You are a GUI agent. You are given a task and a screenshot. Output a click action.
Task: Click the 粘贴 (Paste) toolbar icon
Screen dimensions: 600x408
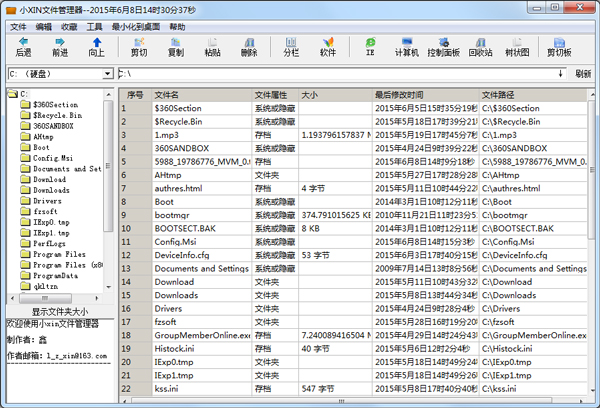[213, 46]
